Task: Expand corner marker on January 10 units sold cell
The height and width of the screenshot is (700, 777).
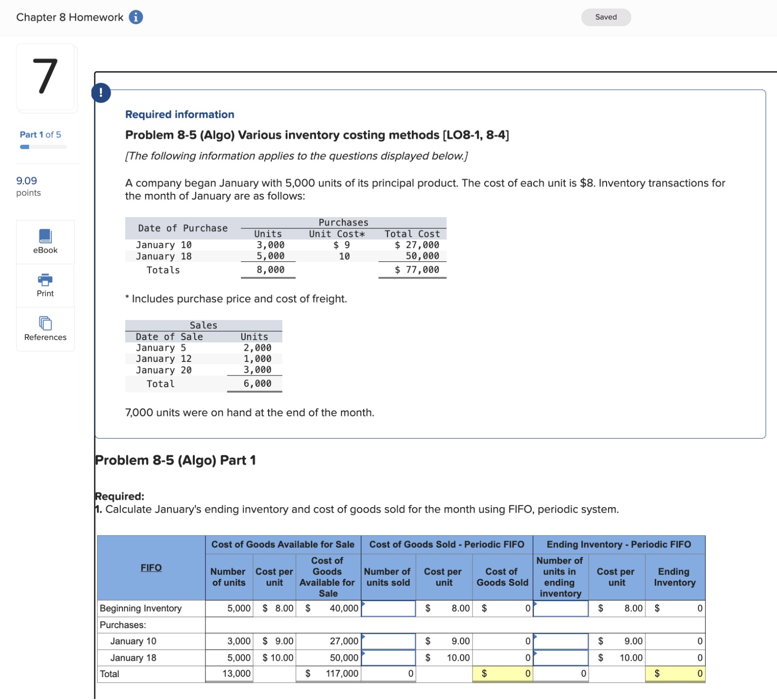Action: pyautogui.click(x=363, y=635)
